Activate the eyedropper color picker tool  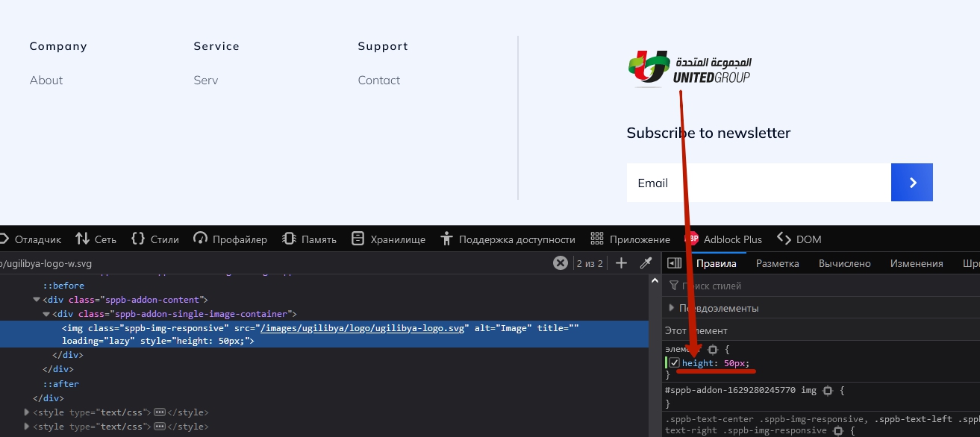click(x=646, y=263)
